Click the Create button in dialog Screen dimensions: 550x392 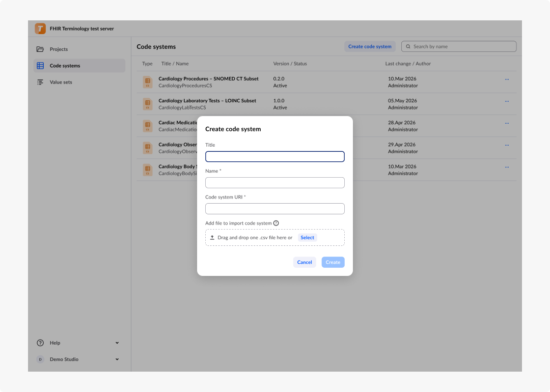click(333, 262)
